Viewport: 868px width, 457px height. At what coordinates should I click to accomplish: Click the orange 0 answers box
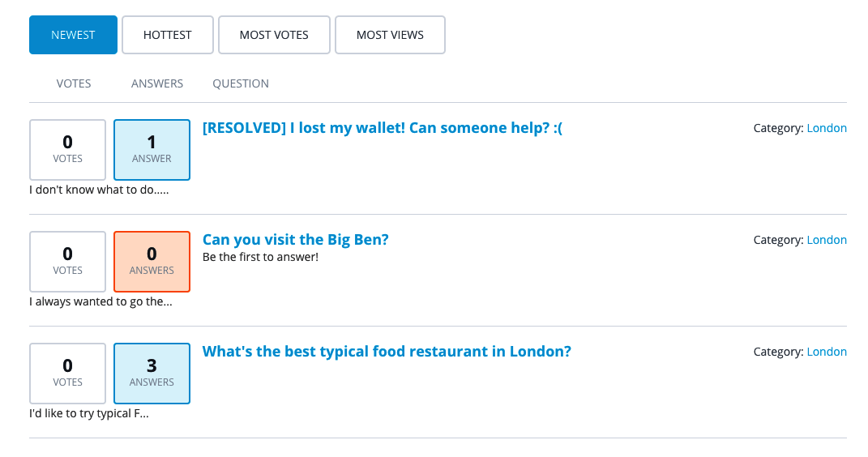(x=152, y=262)
